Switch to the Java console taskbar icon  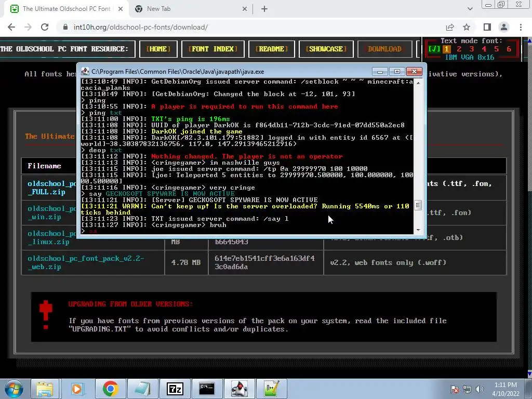click(x=239, y=389)
